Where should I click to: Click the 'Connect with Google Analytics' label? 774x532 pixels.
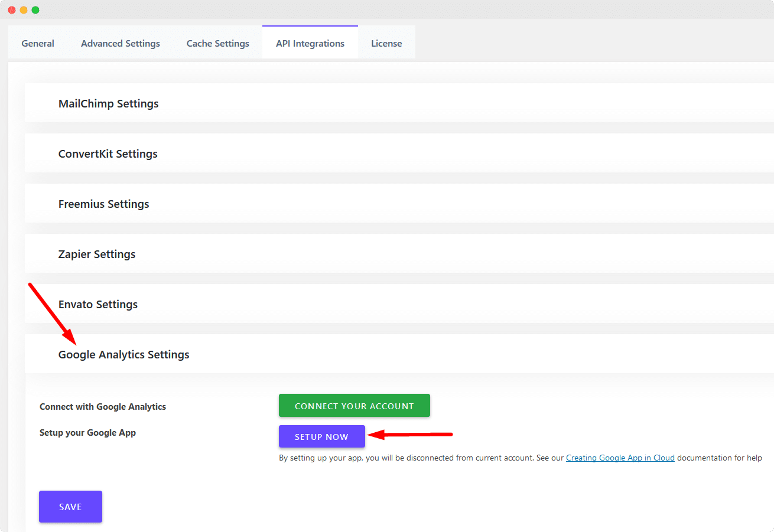pos(103,407)
